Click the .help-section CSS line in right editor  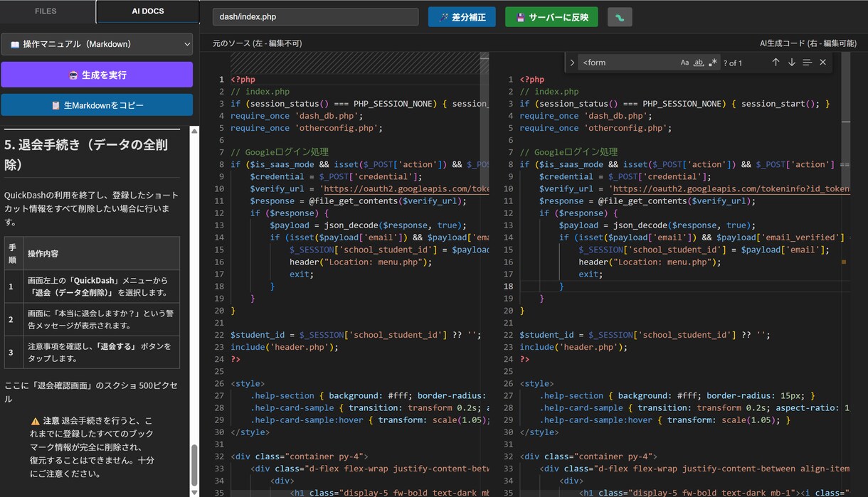(677, 395)
